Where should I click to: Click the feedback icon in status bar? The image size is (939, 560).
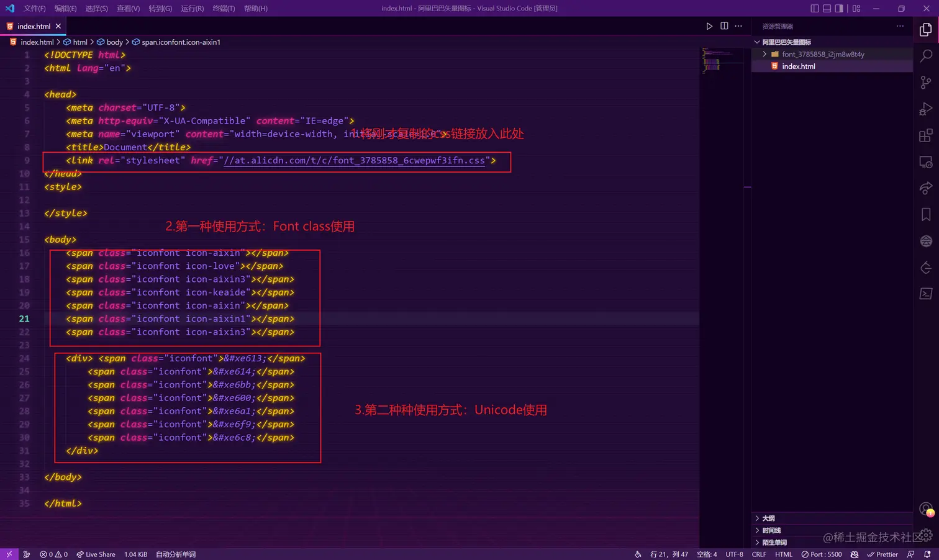pyautogui.click(x=910, y=554)
